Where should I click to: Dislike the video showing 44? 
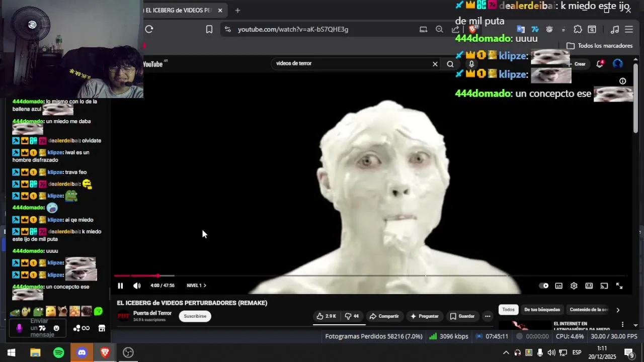(352, 316)
